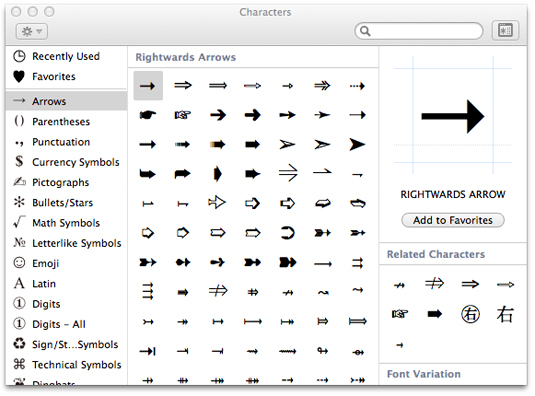Pick the long arrow from bar in ninth row
Viewport: 535px width, 396px height.
click(252, 322)
